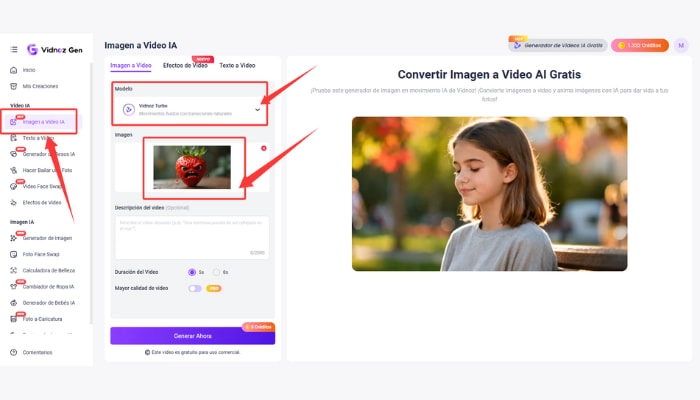Open user profile avatar M
The height and width of the screenshot is (400, 700).
coord(681,45)
